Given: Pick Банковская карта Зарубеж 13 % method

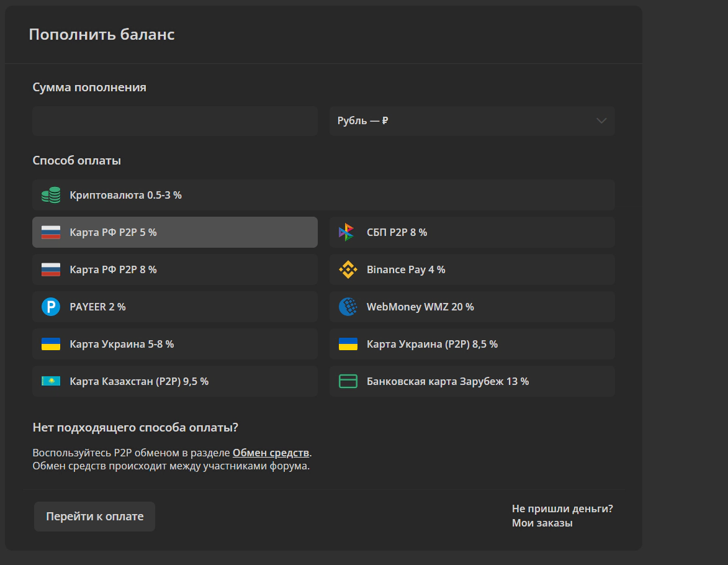Looking at the screenshot, I should [472, 381].
